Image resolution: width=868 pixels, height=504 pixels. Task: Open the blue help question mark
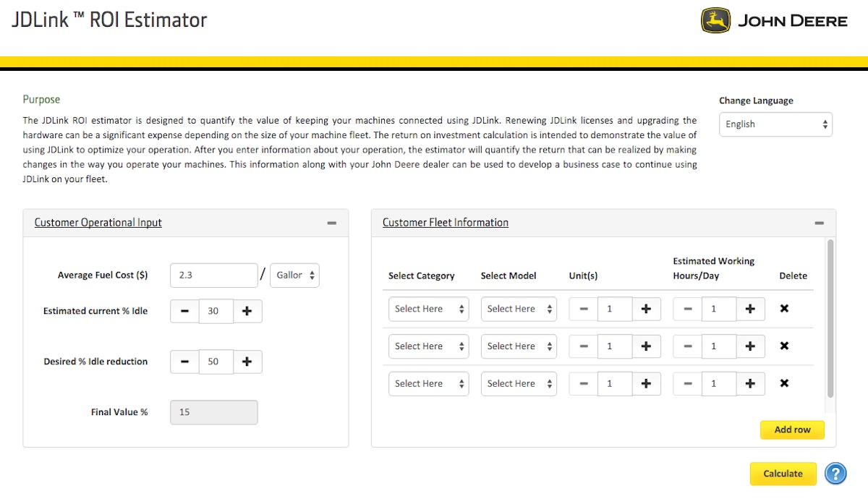[835, 474]
